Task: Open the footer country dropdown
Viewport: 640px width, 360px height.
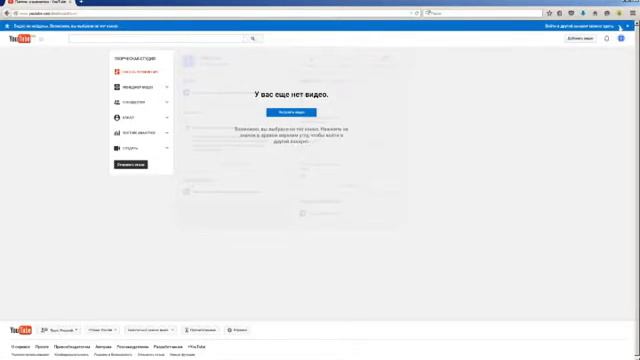Action: tap(102, 330)
